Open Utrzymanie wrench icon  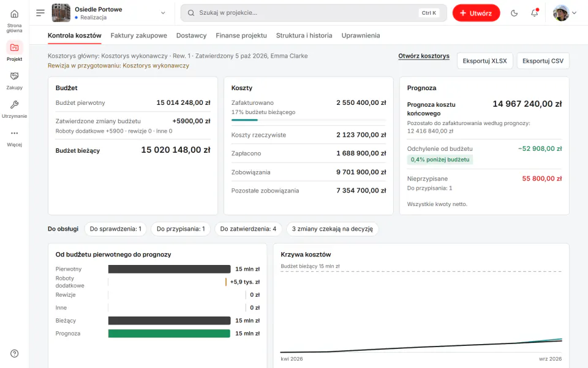[x=14, y=105]
